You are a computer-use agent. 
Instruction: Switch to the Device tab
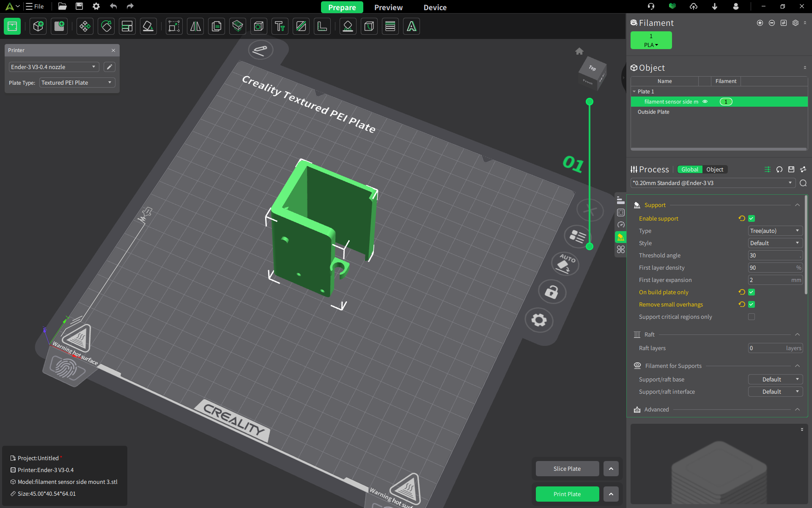(435, 7)
